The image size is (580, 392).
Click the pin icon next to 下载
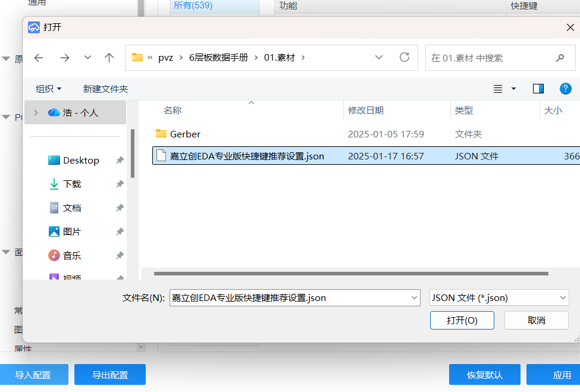coord(120,184)
